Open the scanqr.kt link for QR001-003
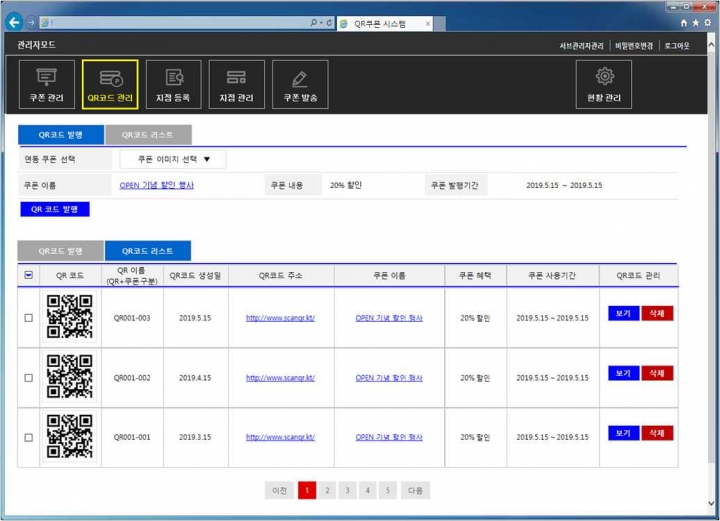 [x=281, y=318]
